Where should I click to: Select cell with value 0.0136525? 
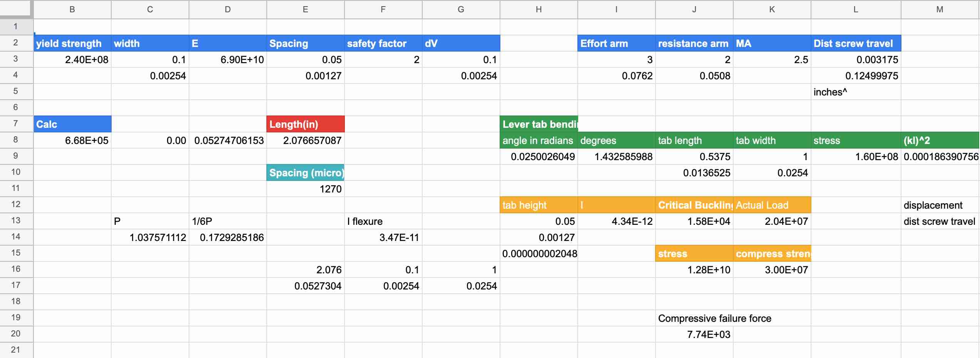[694, 173]
